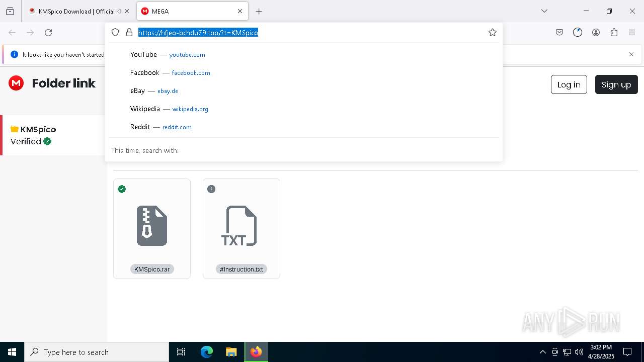Open the #Instruction.txt file thumbnail
The width and height of the screenshot is (644, 362).
(239, 225)
